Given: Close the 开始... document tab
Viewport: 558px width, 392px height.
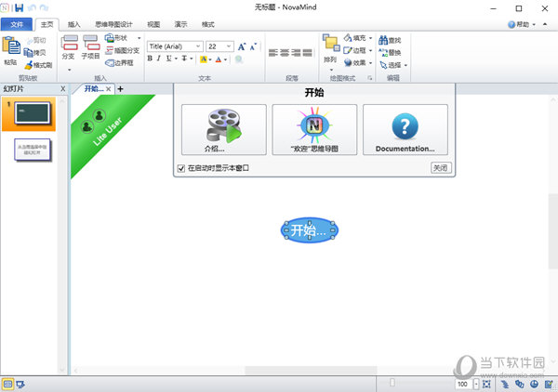Looking at the screenshot, I should click(x=108, y=89).
